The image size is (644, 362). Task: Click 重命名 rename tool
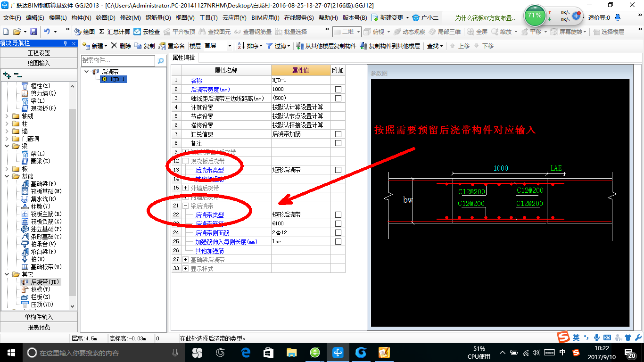[x=172, y=46]
